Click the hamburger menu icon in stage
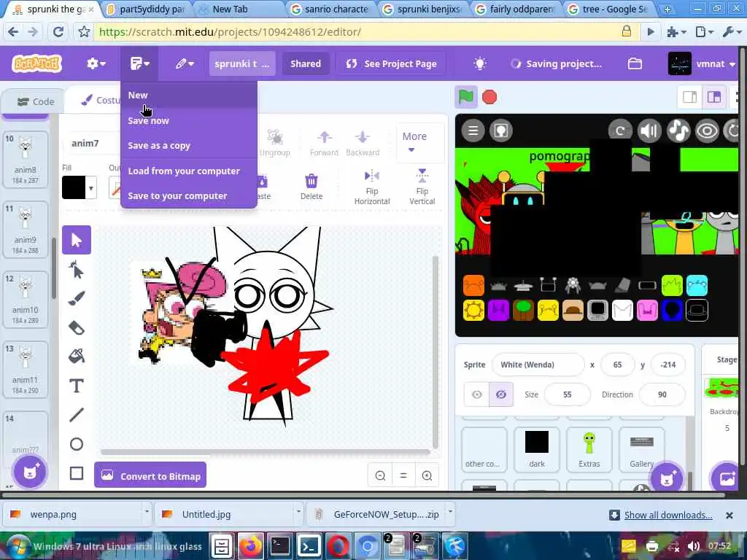Screen dimensions: 747x560 click(x=473, y=131)
